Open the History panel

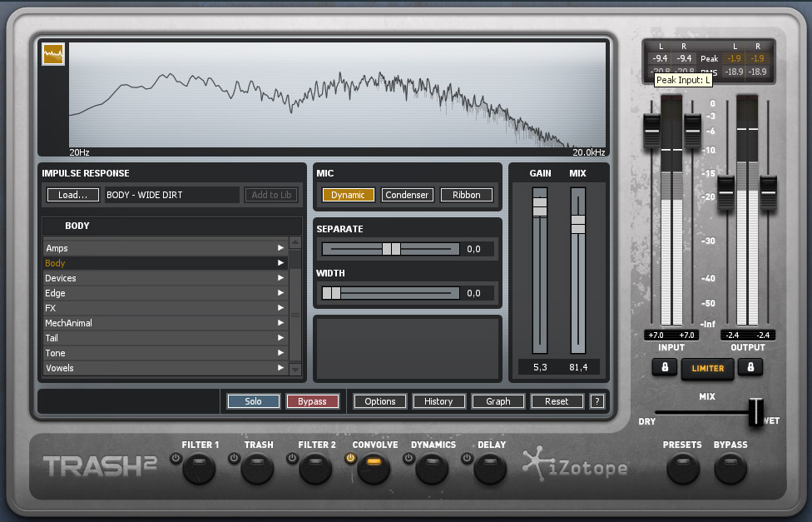coord(438,400)
